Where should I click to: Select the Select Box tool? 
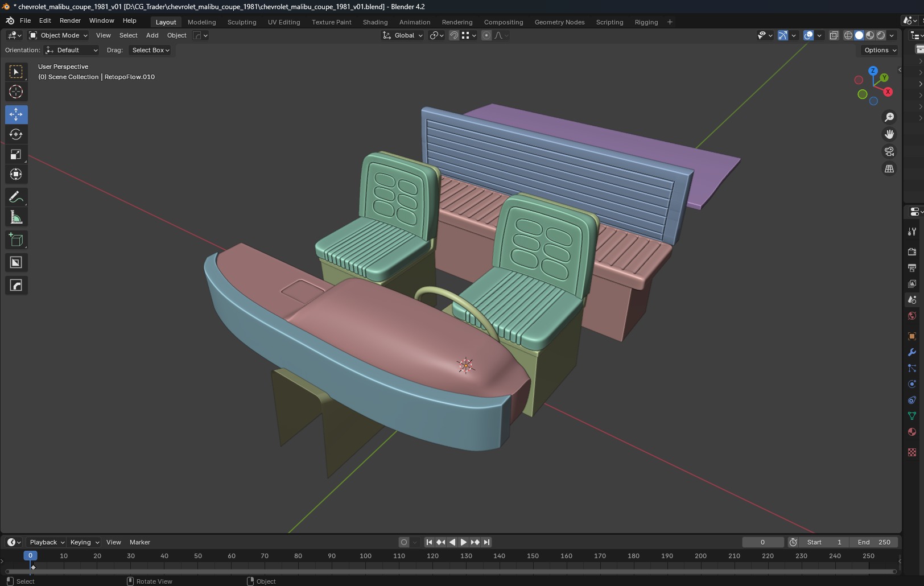16,72
